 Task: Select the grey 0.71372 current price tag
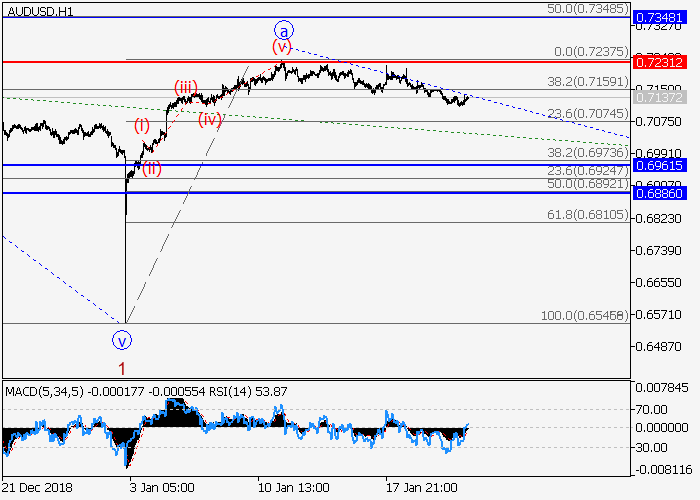coord(665,97)
